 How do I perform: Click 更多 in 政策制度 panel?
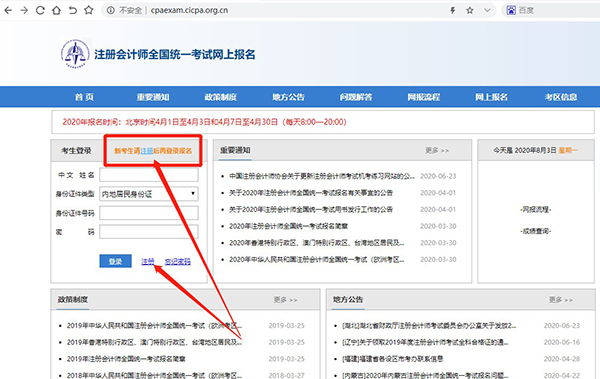(285, 300)
